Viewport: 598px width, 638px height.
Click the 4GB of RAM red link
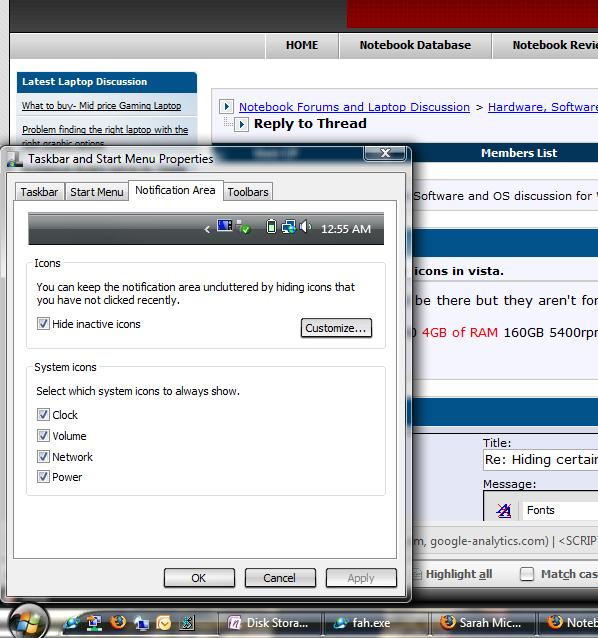coord(460,332)
